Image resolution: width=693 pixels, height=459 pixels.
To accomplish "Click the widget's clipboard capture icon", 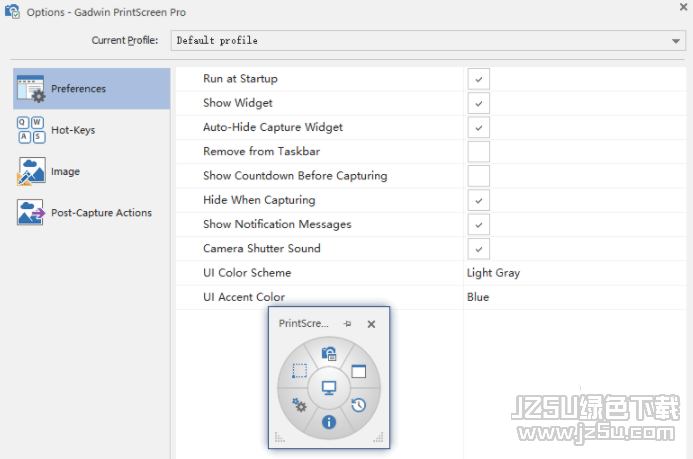I will [x=329, y=353].
